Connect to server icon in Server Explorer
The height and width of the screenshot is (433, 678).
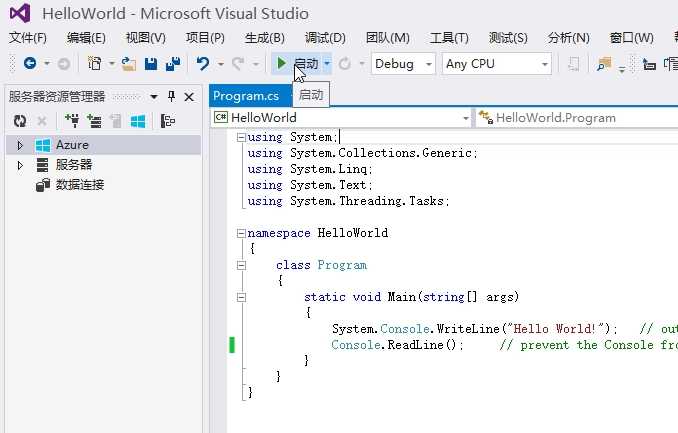pos(94,121)
